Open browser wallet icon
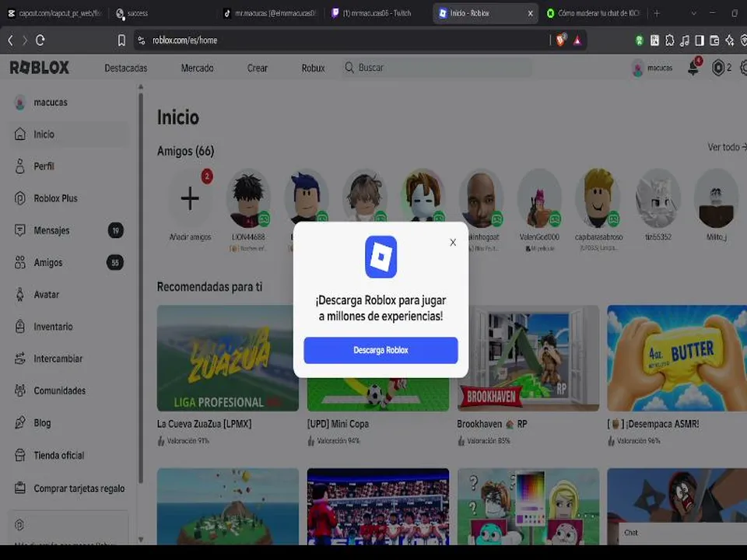Screen dimensions: 747x560 click(x=714, y=40)
